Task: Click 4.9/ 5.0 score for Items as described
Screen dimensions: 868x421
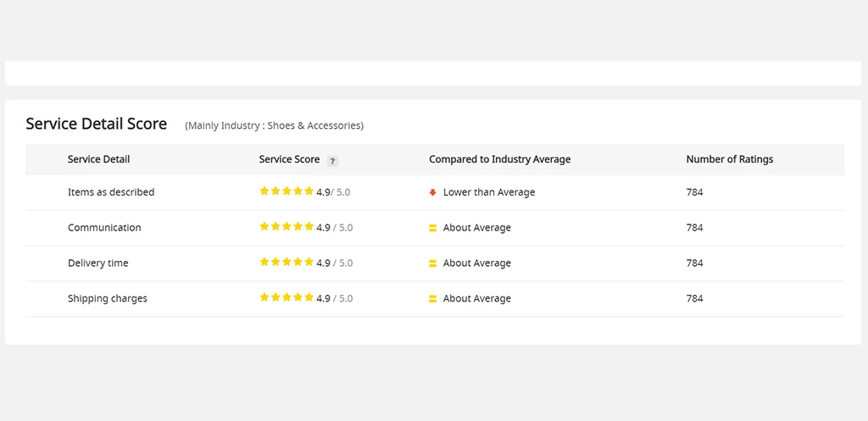Action: 333,192
